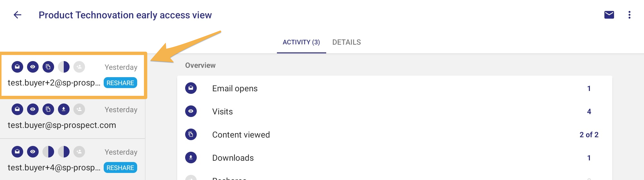The image size is (644, 180).
Task: Select test.buyer+4@sp-prosp… recipient email text
Action: [54, 167]
